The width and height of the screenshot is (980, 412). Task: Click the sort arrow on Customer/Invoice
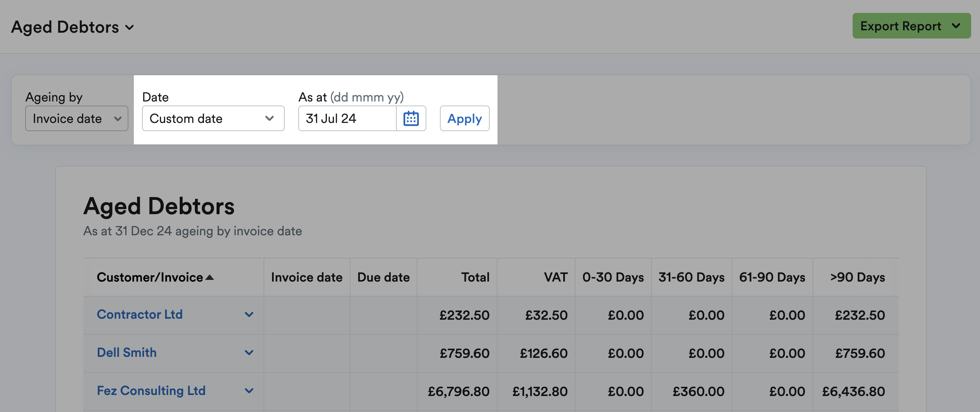coord(210,277)
